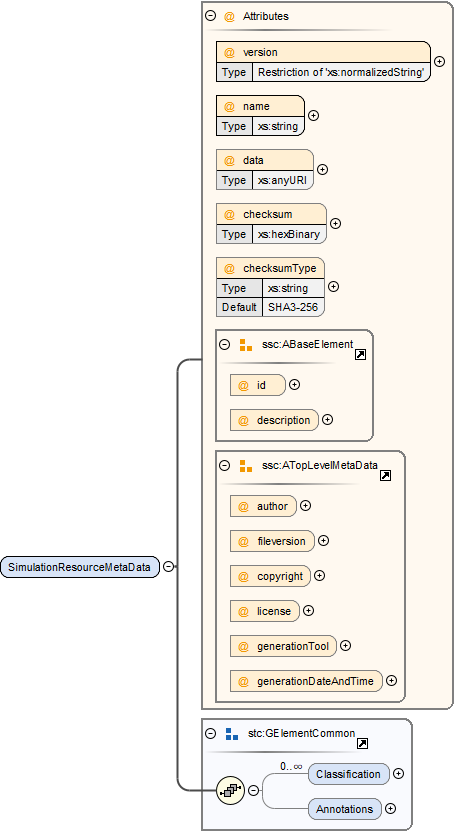The height and width of the screenshot is (833, 472).
Task: Click the 0..∞ cardinality label
Action: (291, 767)
